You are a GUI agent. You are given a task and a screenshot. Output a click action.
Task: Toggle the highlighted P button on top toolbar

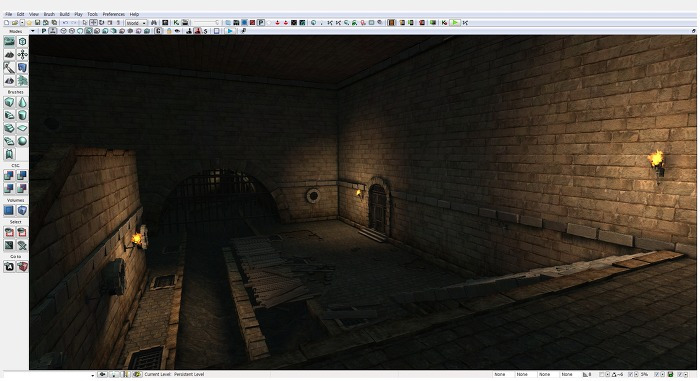(261, 22)
